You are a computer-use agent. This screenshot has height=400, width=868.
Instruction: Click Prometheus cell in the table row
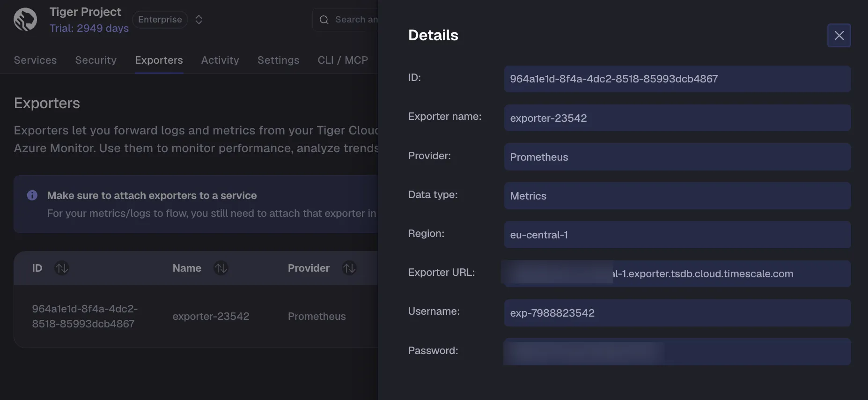tap(317, 316)
